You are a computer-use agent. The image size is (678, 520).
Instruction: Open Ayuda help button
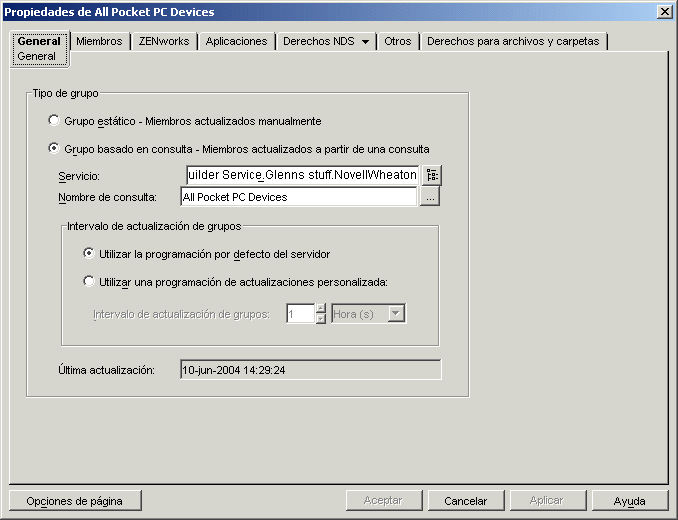pos(630,501)
